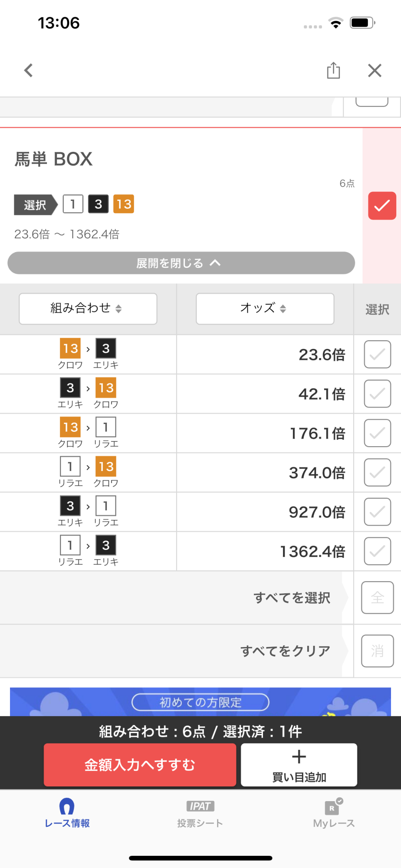Screen dimensions: 401x868
Task: Tap the black number 3 selection badge
Action: (99, 204)
